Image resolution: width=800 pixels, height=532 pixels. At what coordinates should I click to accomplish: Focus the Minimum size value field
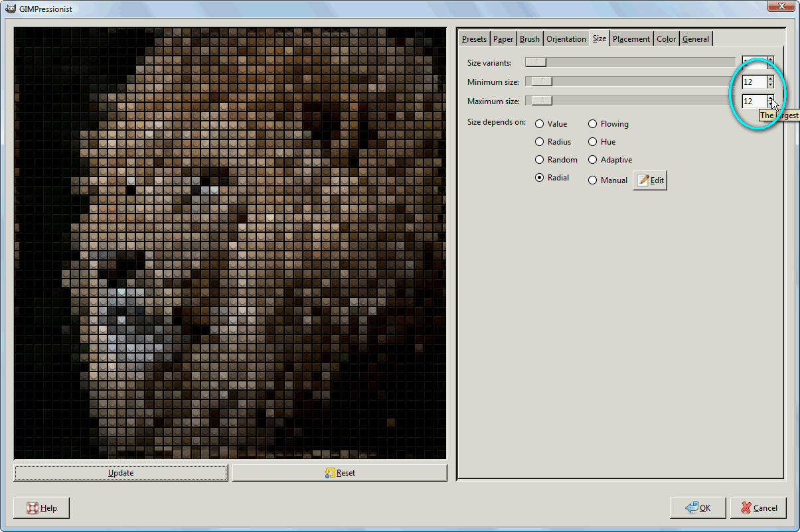754,82
